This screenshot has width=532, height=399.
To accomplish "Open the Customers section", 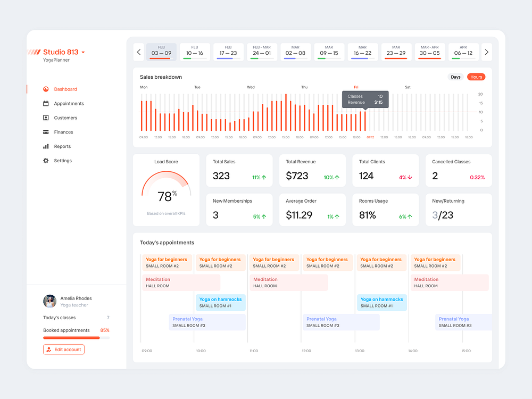I will tap(47, 118).
